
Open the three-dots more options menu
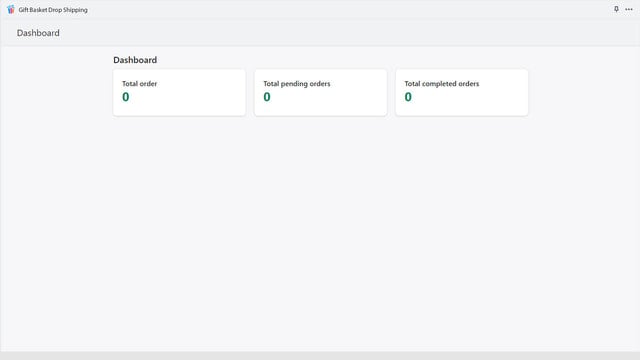(629, 9)
